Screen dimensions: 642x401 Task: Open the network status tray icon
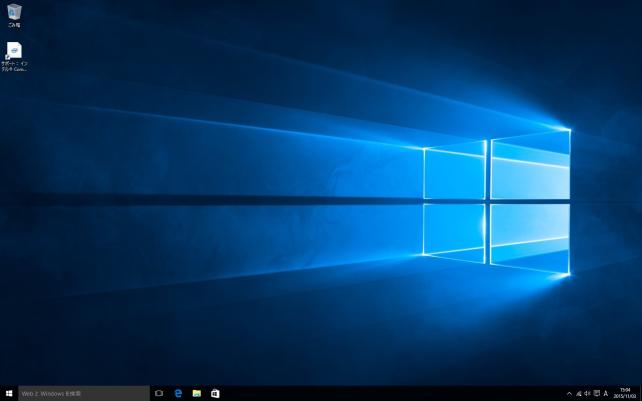coord(579,394)
